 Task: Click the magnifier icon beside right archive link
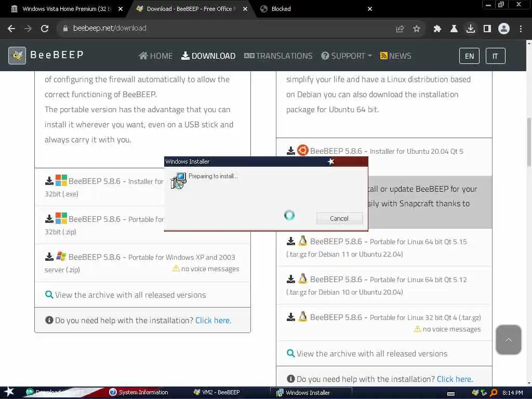pyautogui.click(x=291, y=353)
